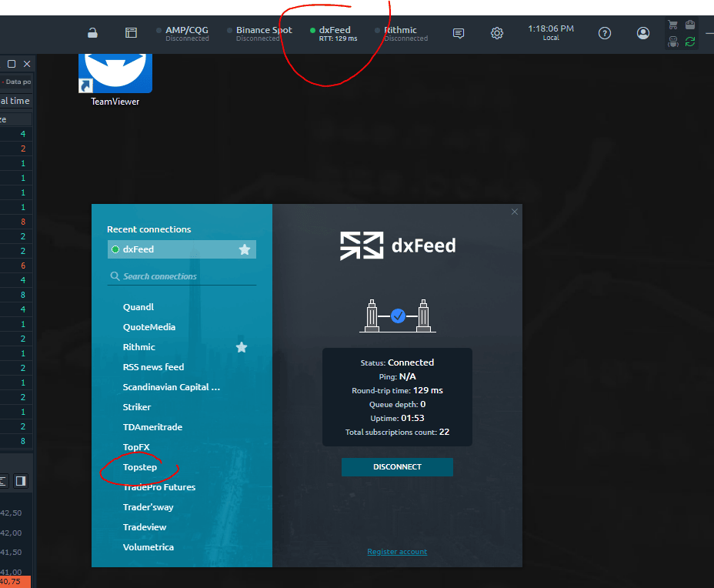Viewport: 714px width, 588px height.
Task: Click the search magnifier icon in connections
Action: 115,276
